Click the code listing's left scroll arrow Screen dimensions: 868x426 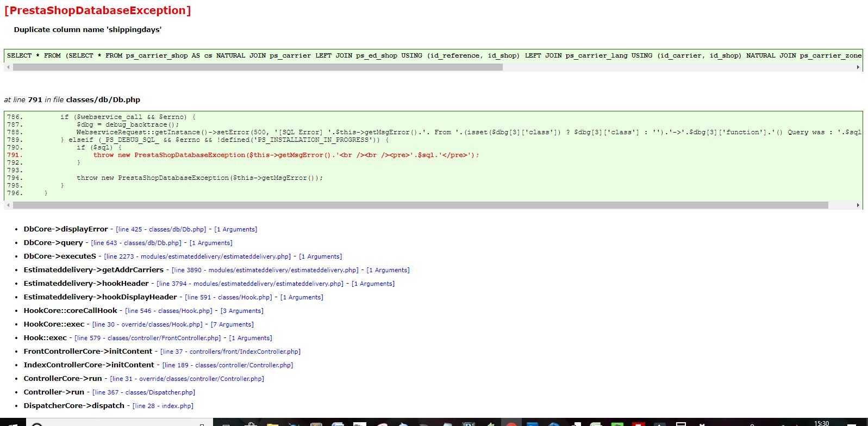click(8, 205)
